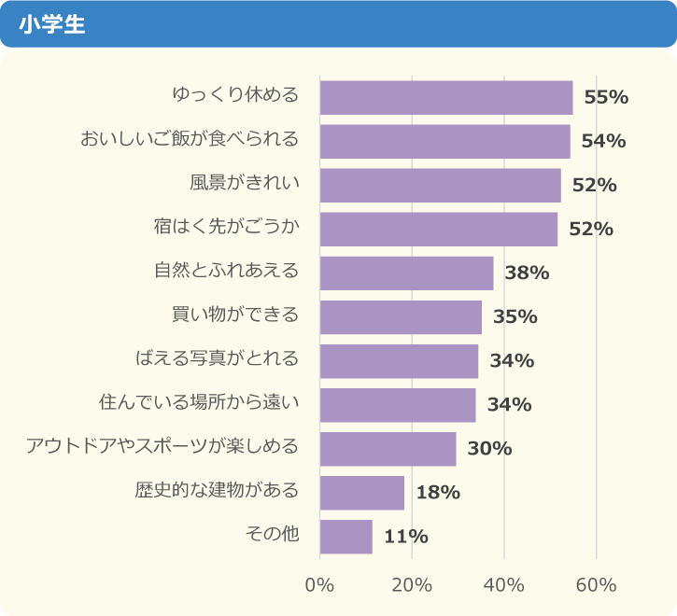Select the アウトドアやスポーツが楽しめる label

tap(162, 447)
